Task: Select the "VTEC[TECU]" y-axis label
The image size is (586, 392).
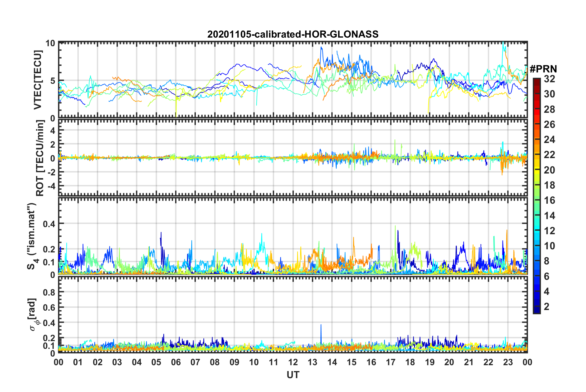Action: pyautogui.click(x=38, y=80)
